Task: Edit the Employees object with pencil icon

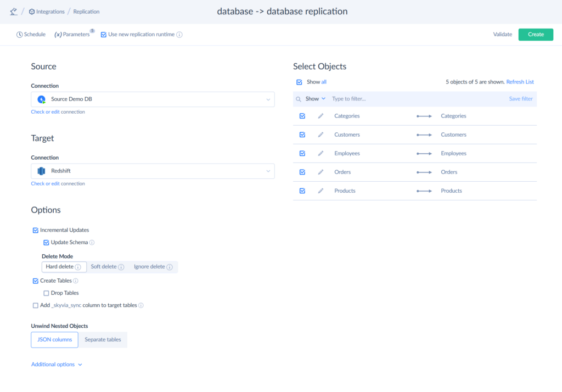Action: click(x=321, y=153)
